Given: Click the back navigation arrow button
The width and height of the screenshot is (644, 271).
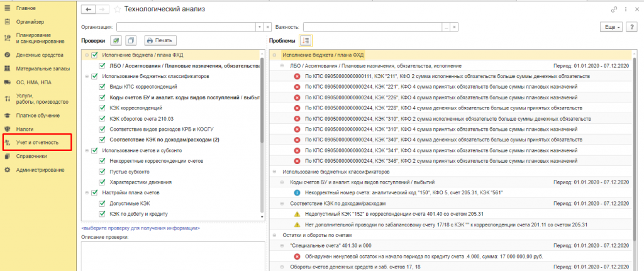Looking at the screenshot, I should pos(88,9).
